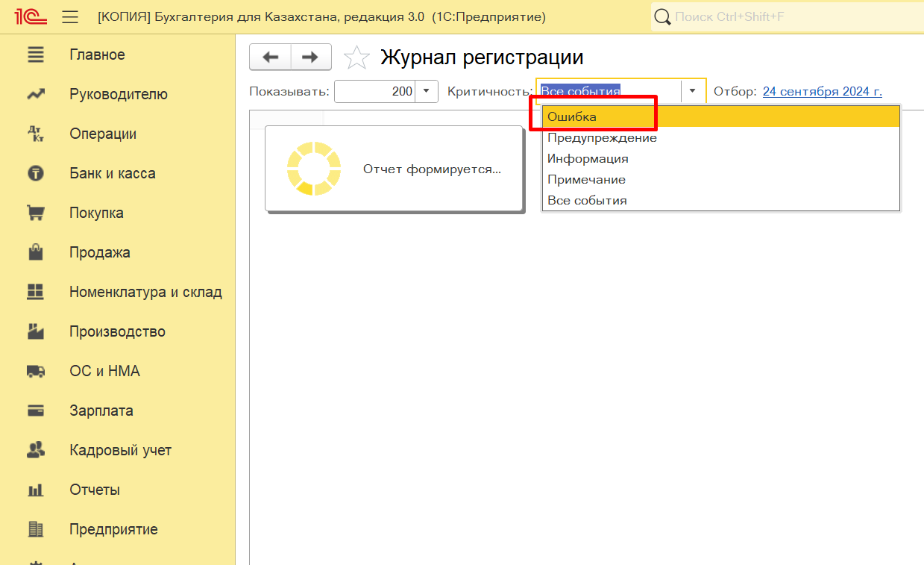The image size is (924, 565).
Task: Click the Зарплата card icon
Action: 35,411
